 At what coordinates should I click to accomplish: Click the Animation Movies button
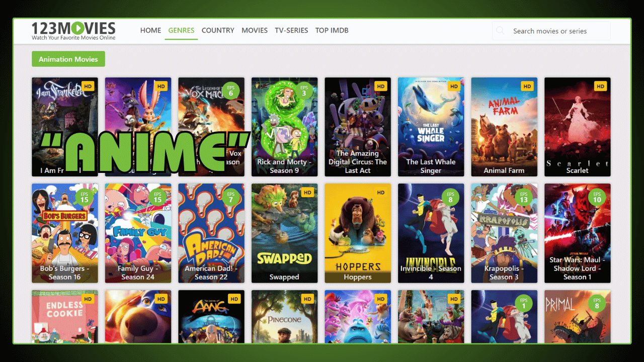click(68, 59)
